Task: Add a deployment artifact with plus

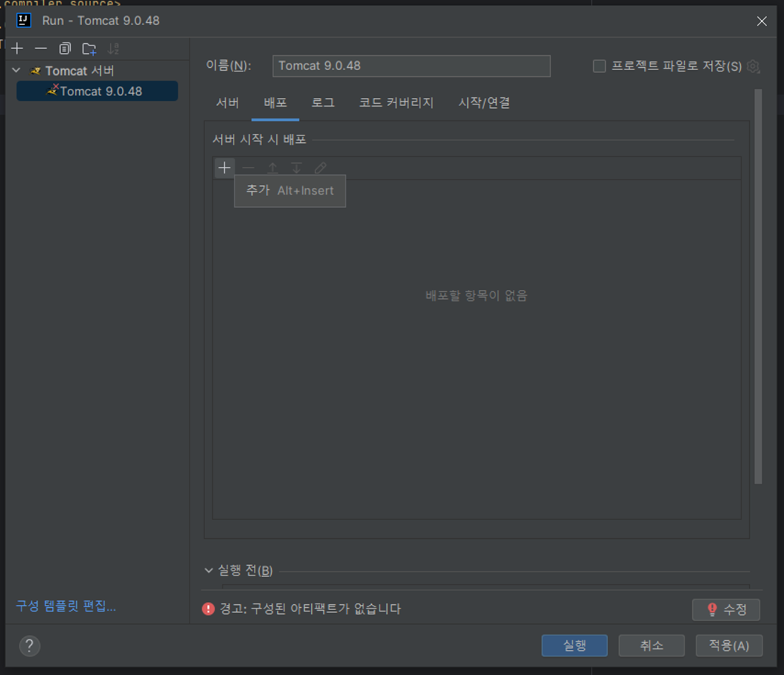Action: pyautogui.click(x=224, y=168)
